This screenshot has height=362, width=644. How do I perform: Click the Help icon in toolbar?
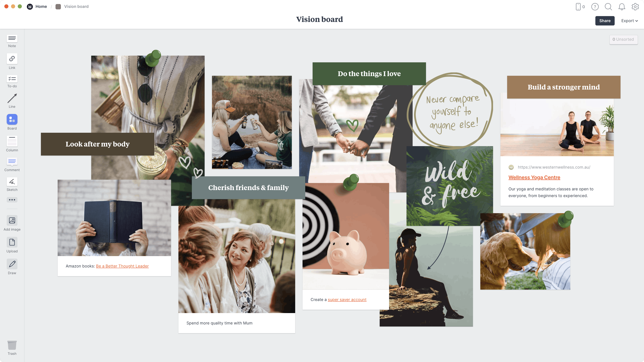(595, 6)
